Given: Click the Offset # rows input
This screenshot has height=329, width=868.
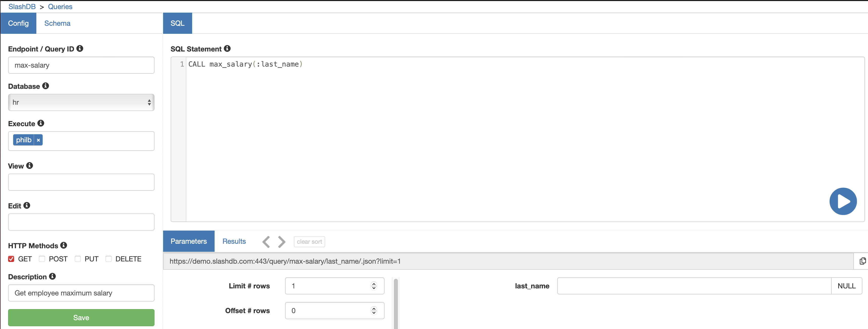Looking at the screenshot, I should (x=335, y=311).
